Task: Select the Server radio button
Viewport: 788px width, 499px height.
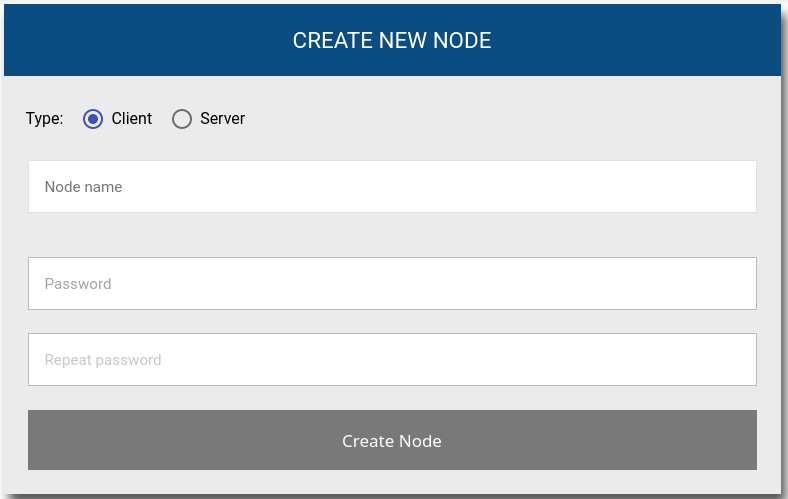Action: 181,119
